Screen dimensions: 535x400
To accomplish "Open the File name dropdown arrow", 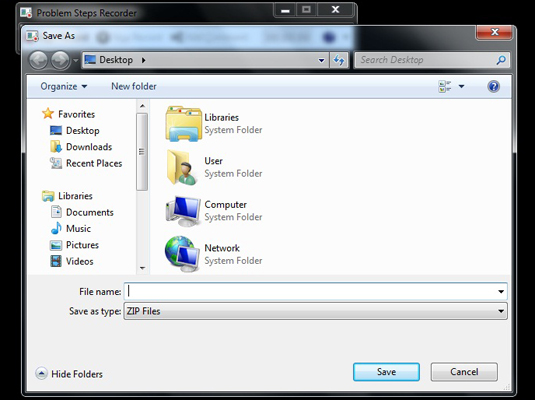I will point(501,291).
